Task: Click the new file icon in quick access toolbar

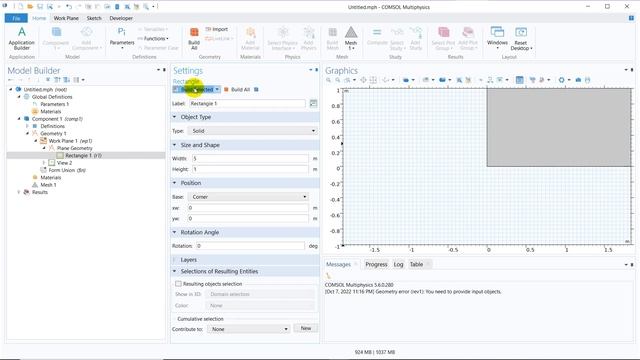Action: pyautogui.click(x=20, y=7)
